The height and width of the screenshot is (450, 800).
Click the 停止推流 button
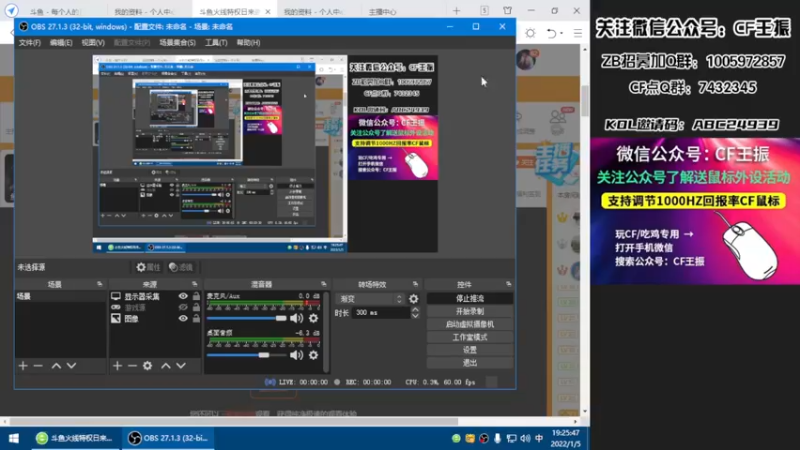tap(469, 298)
